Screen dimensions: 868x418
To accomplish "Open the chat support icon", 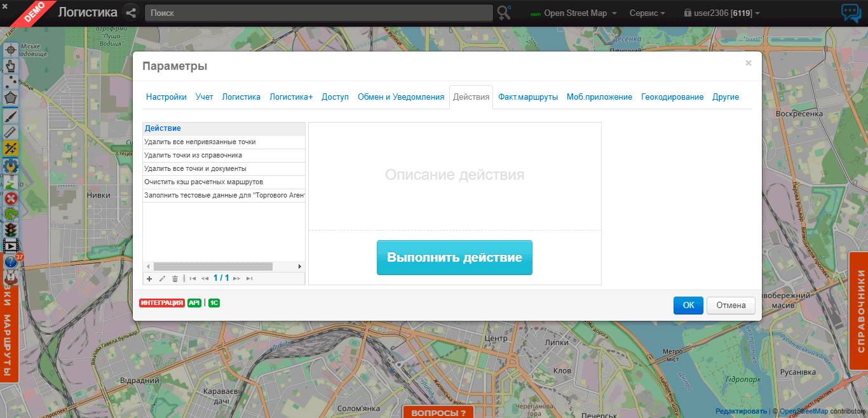I will point(850,13).
